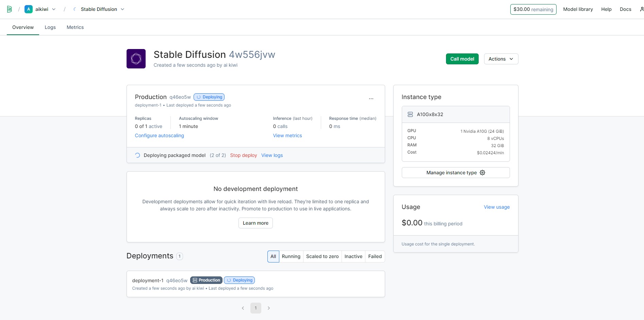Viewport: 644px width, 320px height.
Task: Click the aikiwi workspace avatar icon
Action: [x=29, y=9]
